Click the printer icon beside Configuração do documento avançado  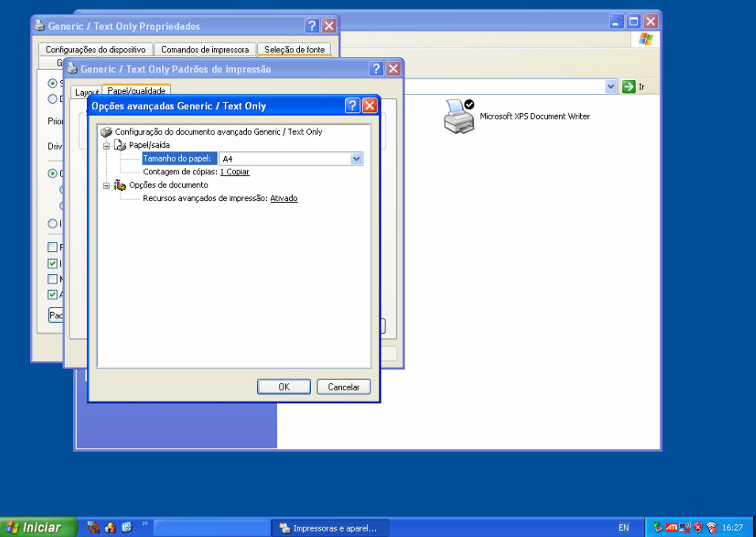point(106,132)
